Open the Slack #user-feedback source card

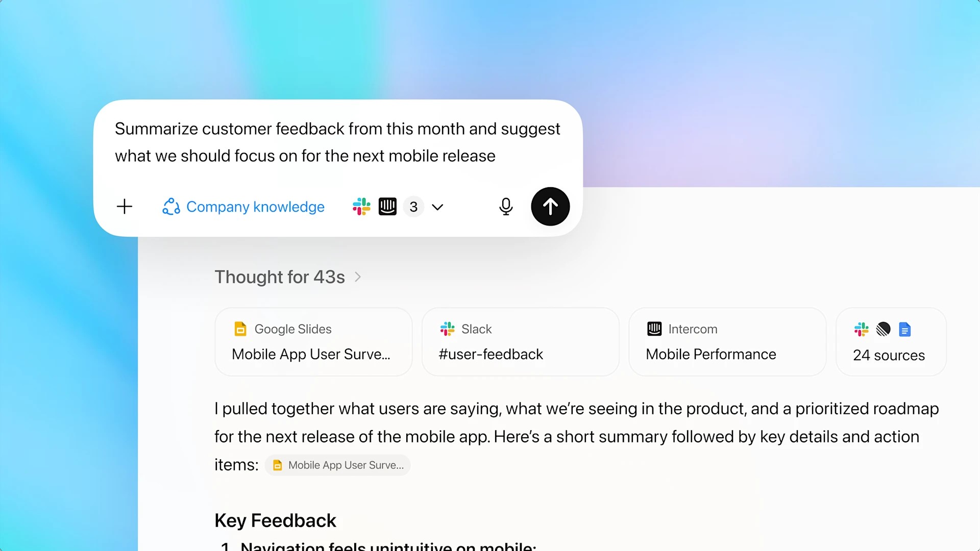[520, 342]
